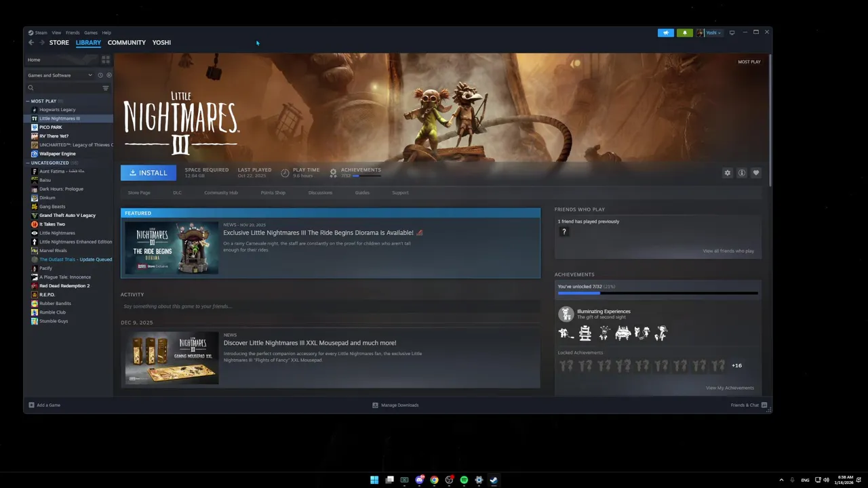Open the Guides link

tap(362, 192)
